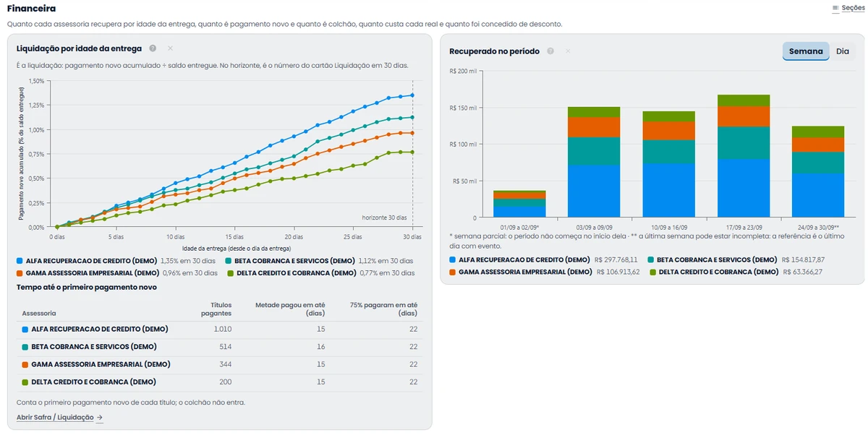868x435 pixels.
Task: Select GAMA ASSESSORIA EMPRESARIAL table row
Action: 219,364
